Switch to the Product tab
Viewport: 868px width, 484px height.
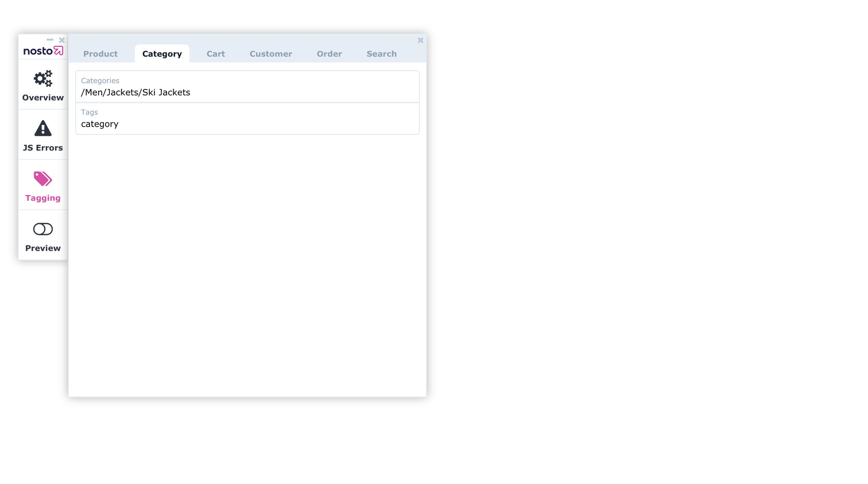pyautogui.click(x=100, y=54)
